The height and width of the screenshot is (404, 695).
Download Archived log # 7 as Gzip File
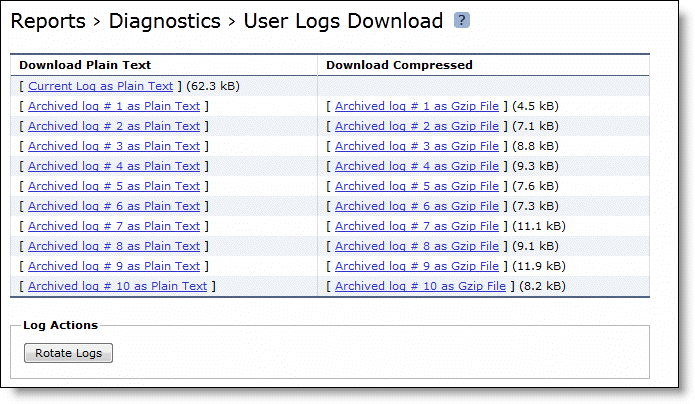[417, 226]
